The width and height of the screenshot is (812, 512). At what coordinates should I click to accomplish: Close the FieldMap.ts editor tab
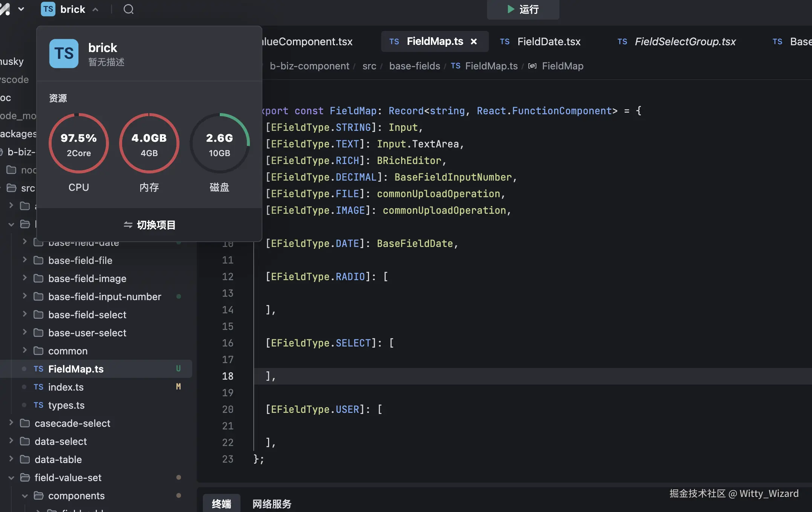[474, 41]
